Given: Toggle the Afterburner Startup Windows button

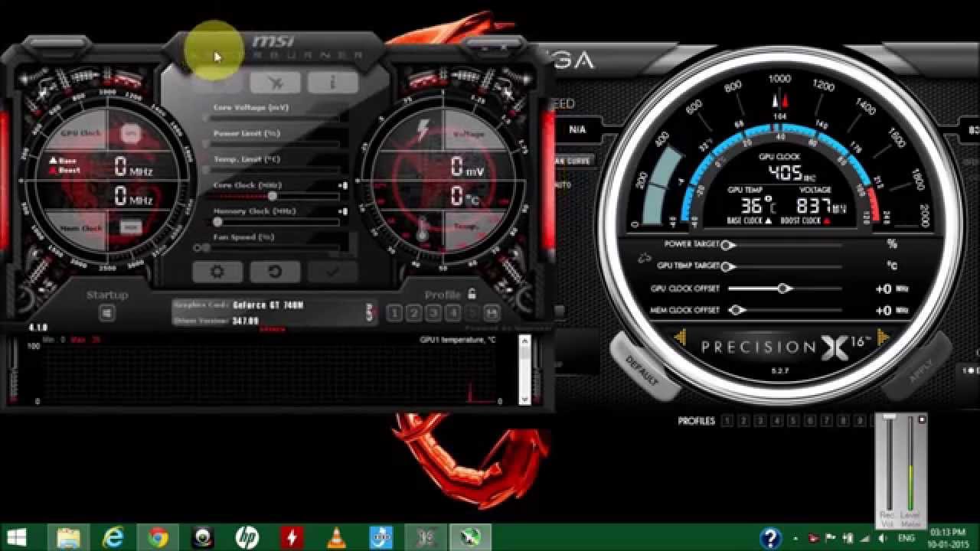Looking at the screenshot, I should pos(107,312).
